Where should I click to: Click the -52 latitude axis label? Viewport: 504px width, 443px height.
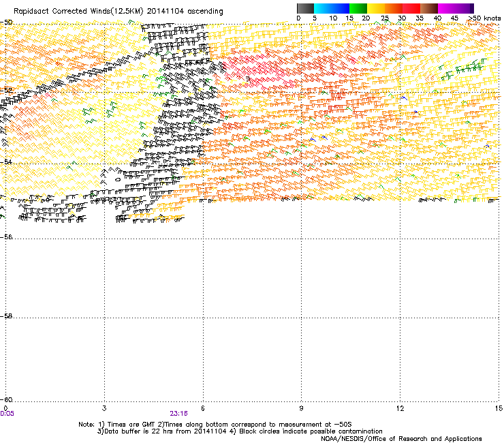coord(6,91)
